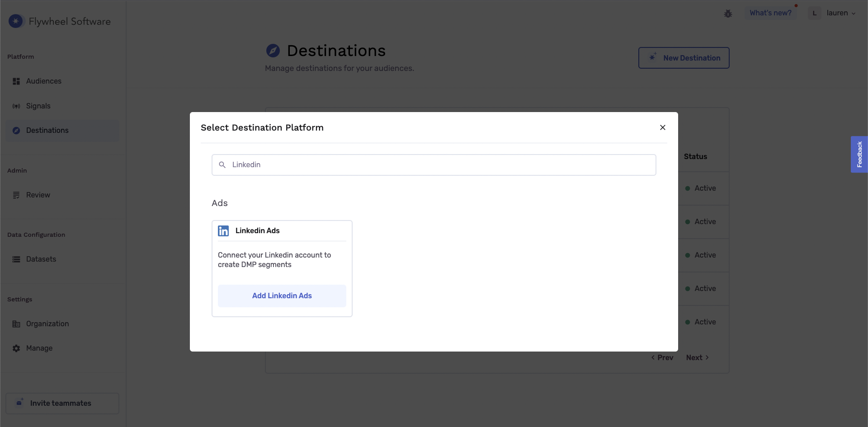The width and height of the screenshot is (868, 427).
Task: Click the Destinations page heading
Action: click(336, 51)
